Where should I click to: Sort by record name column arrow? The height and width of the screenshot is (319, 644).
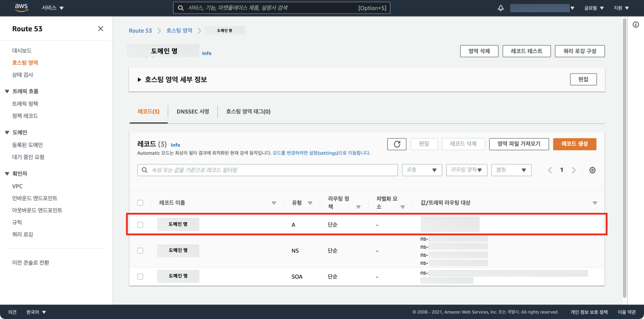pyautogui.click(x=274, y=203)
